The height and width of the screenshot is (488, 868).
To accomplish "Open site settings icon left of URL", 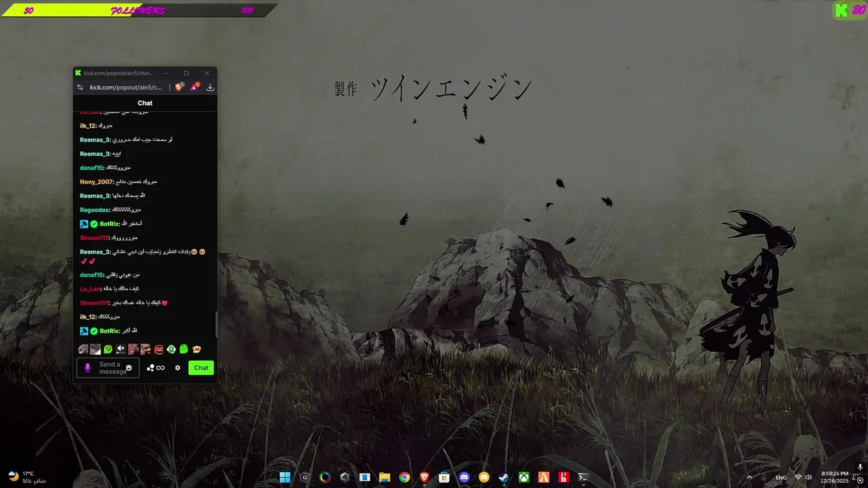I will click(x=80, y=87).
